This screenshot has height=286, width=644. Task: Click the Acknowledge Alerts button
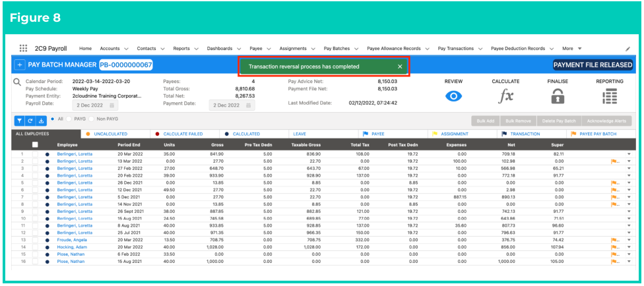[606, 121]
